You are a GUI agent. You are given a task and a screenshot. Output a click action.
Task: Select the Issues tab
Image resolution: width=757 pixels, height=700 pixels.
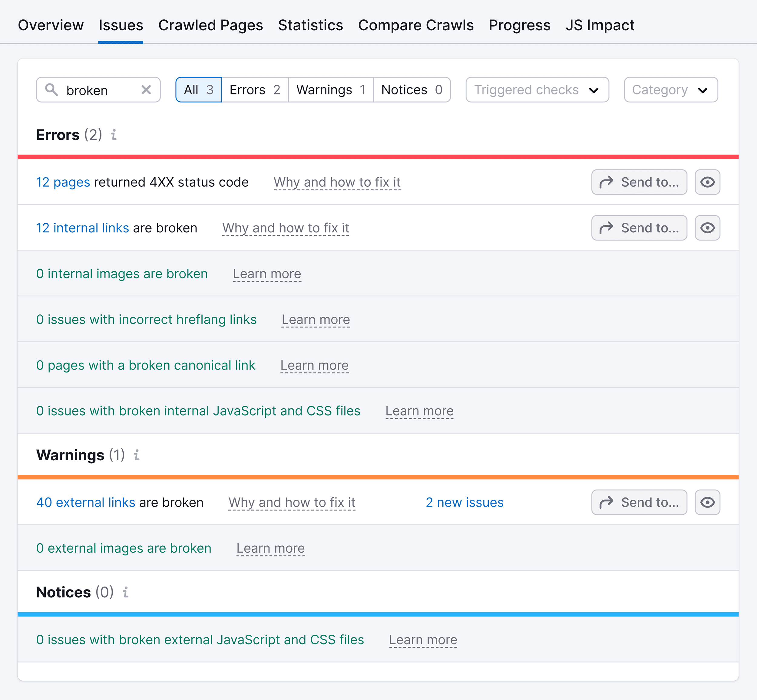(121, 25)
